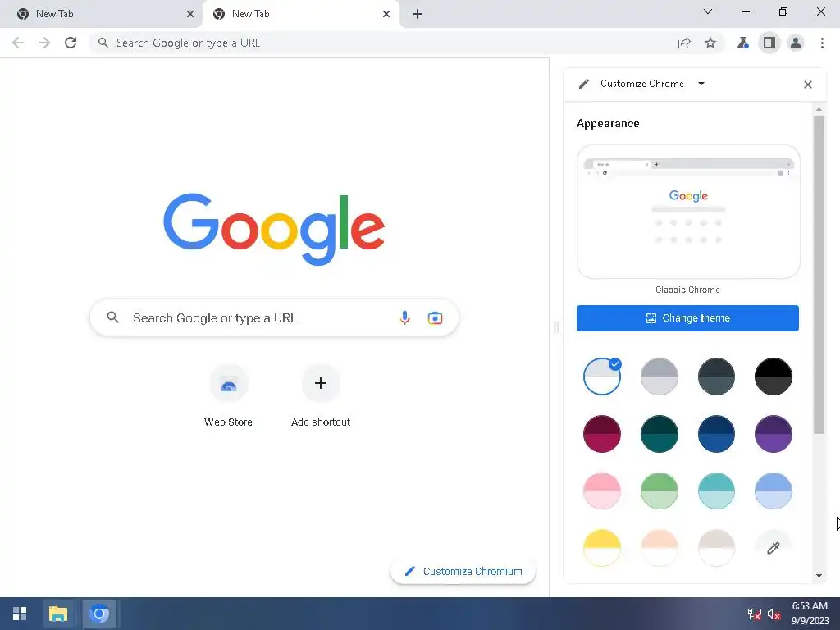Pick the peach color swatch
The image size is (840, 630).
tap(659, 547)
